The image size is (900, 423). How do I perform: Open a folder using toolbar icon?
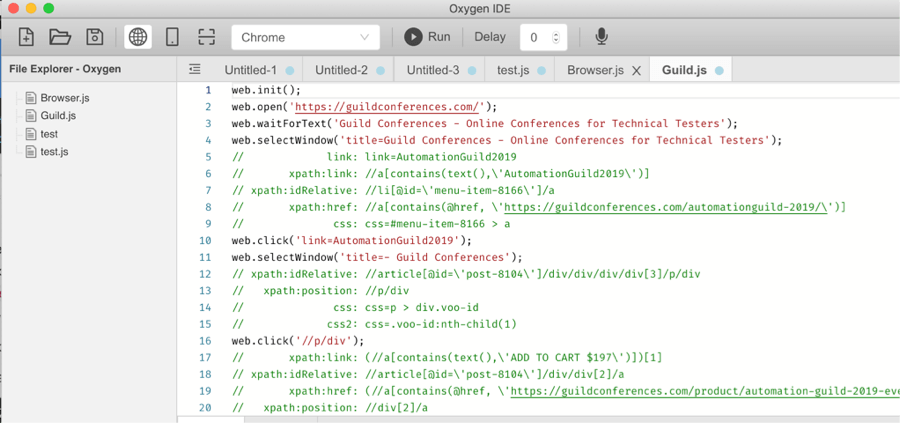pyautogui.click(x=60, y=37)
